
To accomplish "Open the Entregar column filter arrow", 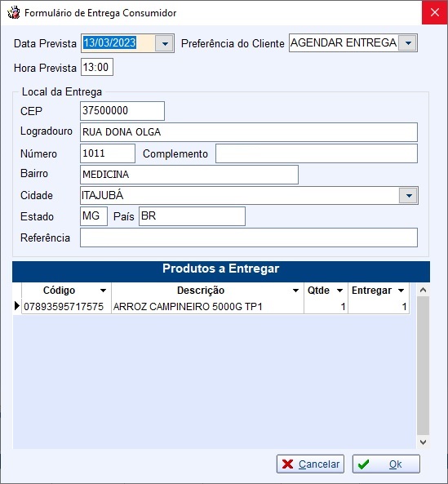I will (x=401, y=291).
